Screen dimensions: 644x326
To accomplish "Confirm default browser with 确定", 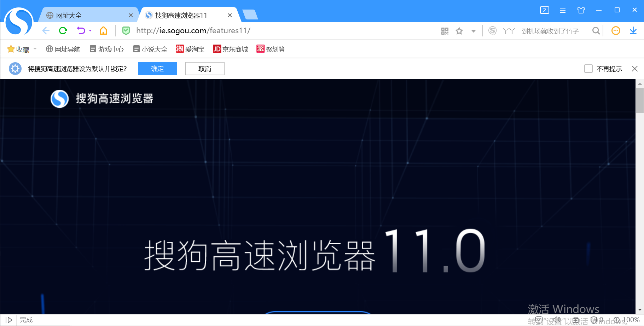I will click(157, 69).
